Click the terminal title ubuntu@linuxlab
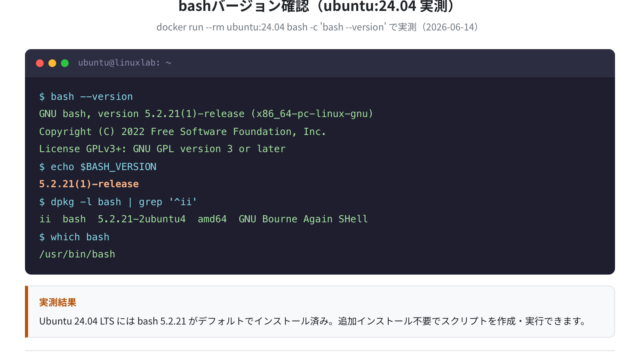The image size is (640, 360). 124,63
